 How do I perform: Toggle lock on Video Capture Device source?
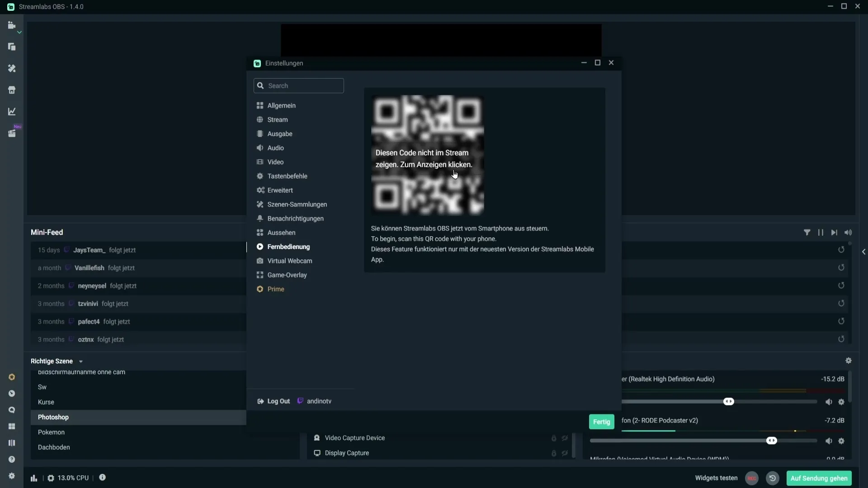(554, 438)
